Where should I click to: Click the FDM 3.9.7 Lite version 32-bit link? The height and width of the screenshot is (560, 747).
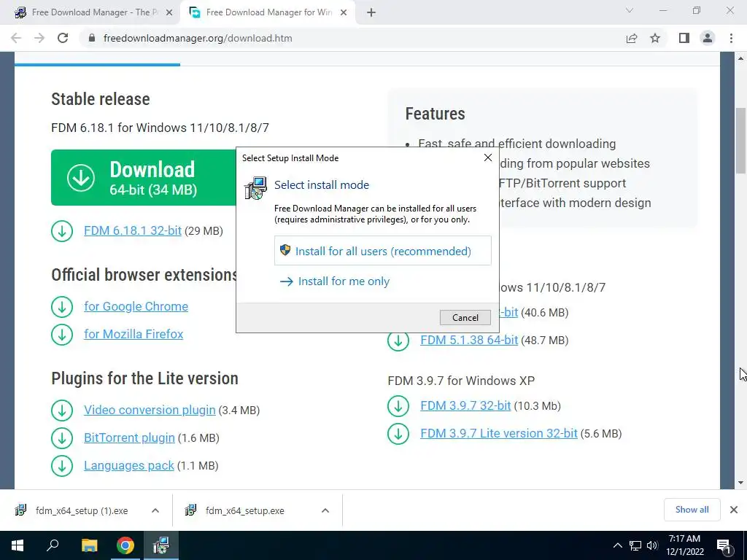pos(499,433)
